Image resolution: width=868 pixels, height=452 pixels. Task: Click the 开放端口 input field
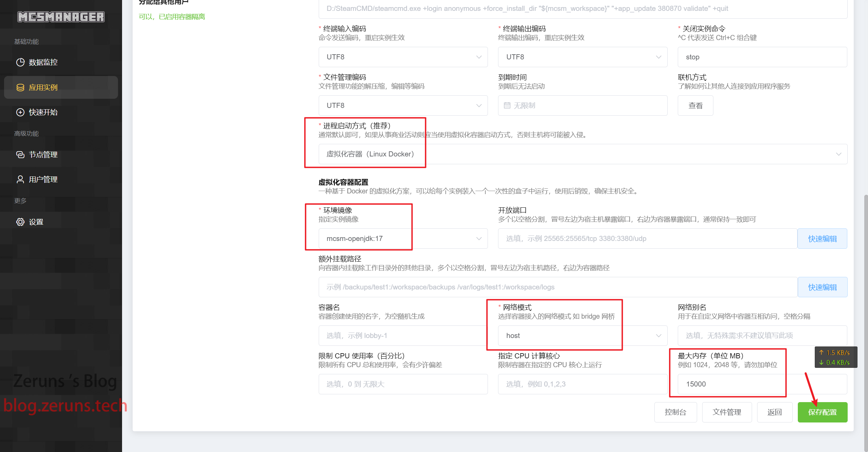coord(648,239)
